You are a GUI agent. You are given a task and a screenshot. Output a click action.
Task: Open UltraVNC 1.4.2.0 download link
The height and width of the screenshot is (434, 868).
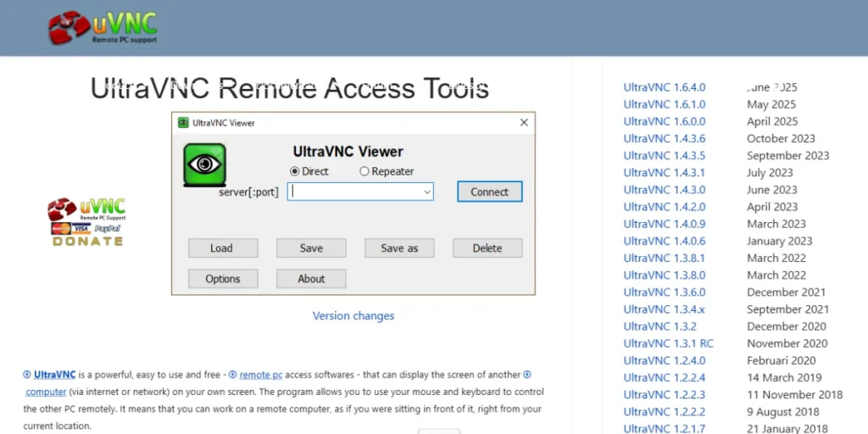665,207
